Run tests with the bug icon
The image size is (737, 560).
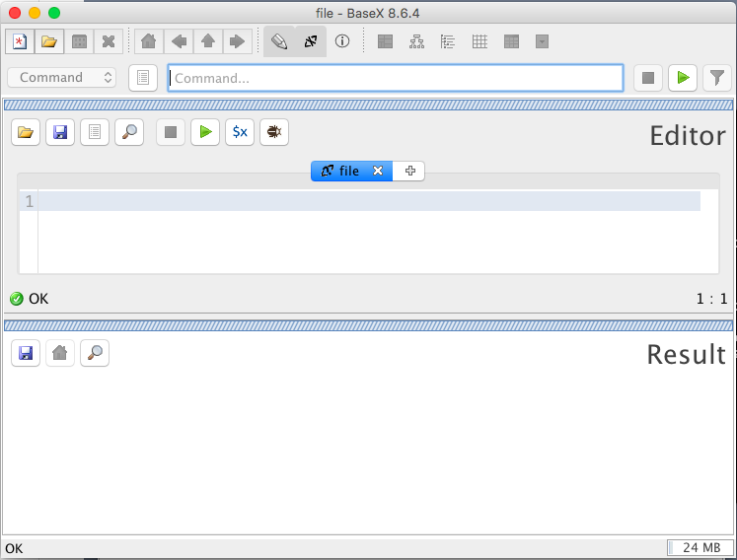point(274,132)
